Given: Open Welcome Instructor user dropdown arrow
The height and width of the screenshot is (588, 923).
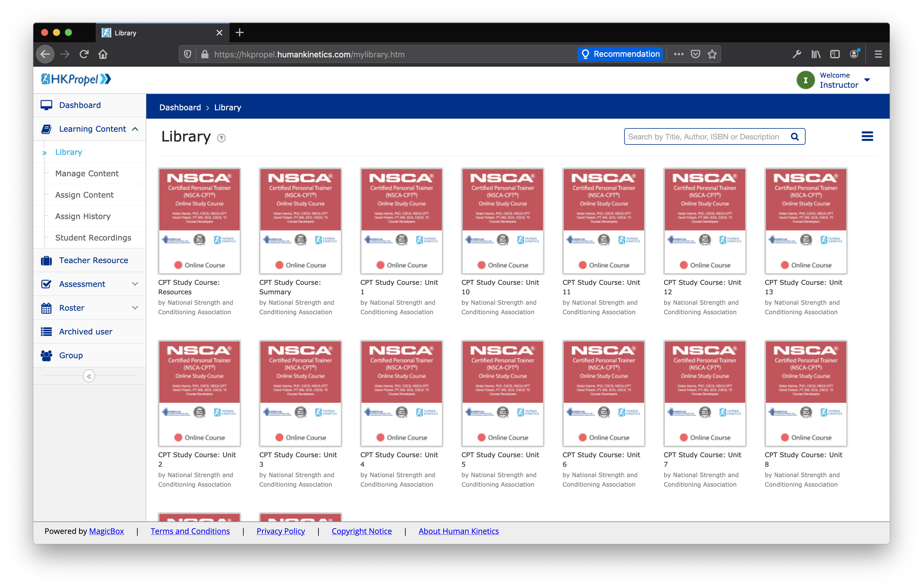Looking at the screenshot, I should click(x=867, y=80).
